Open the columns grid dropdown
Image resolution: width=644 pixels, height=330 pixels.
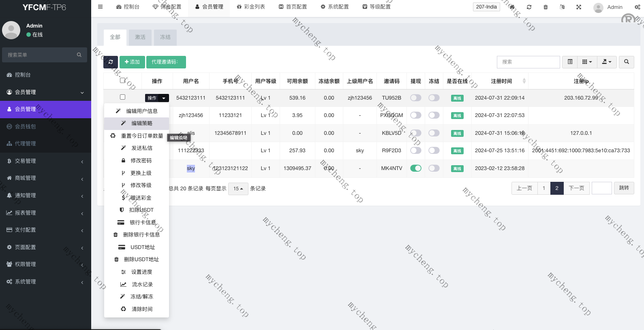(x=587, y=62)
